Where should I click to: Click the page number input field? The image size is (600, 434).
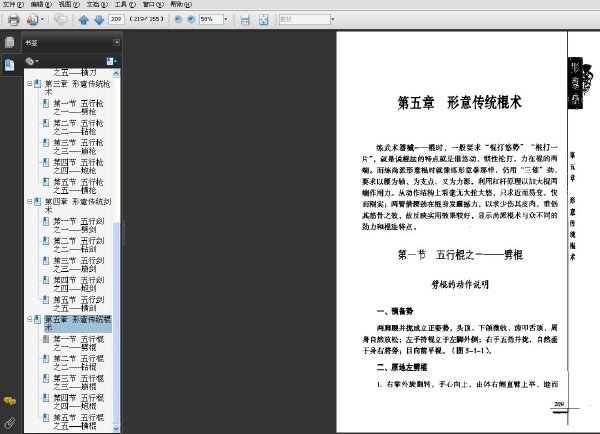pyautogui.click(x=116, y=19)
